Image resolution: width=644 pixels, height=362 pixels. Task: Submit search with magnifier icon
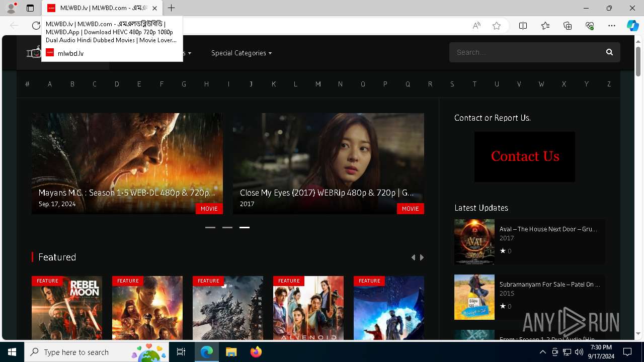(x=609, y=52)
